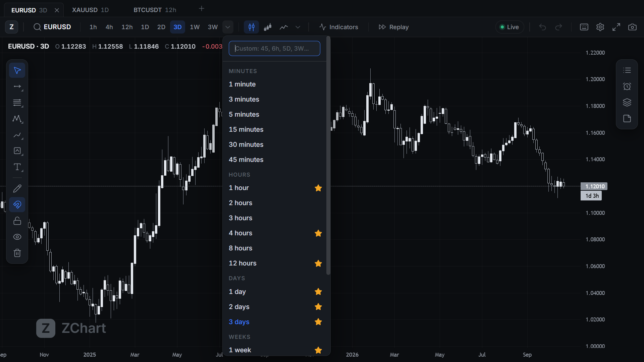The width and height of the screenshot is (644, 362).
Task: Select line chart type icon
Action: coord(284,27)
